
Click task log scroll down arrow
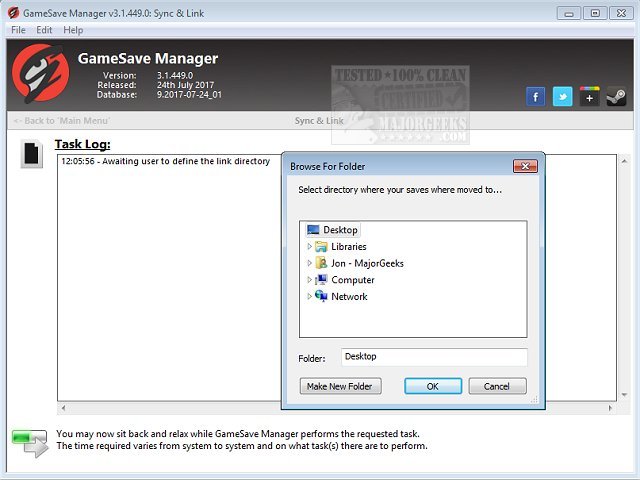pyautogui.click(x=624, y=395)
